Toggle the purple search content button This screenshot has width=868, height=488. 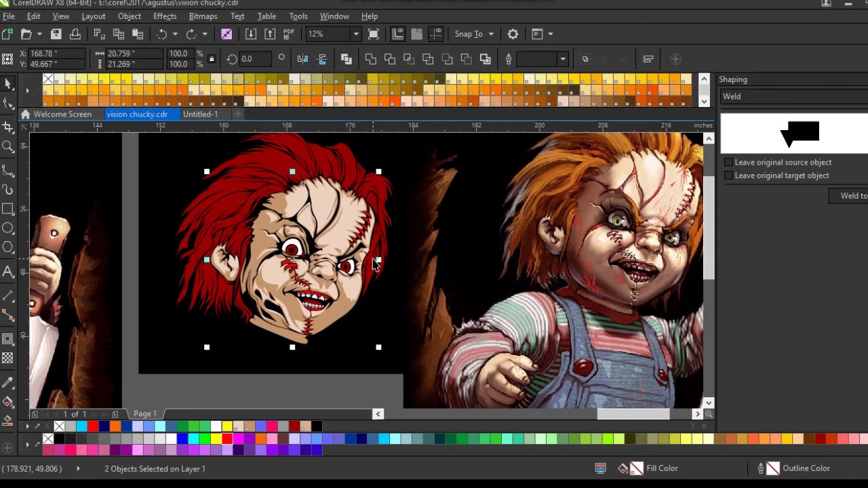[226, 34]
